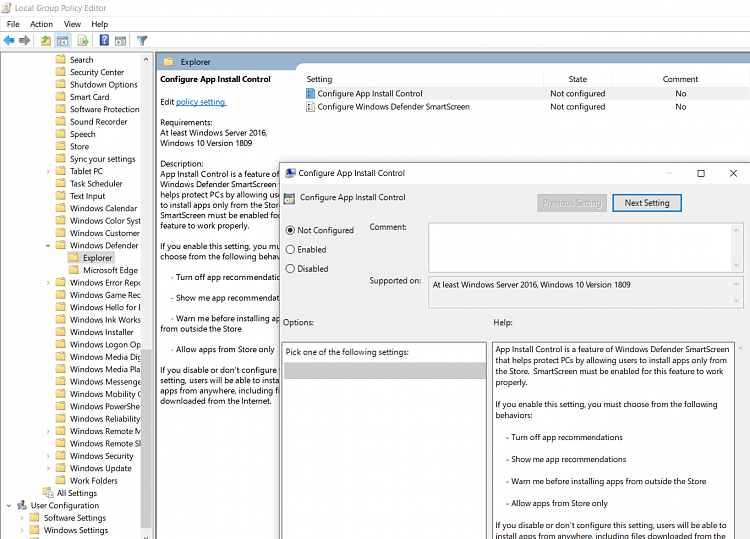The image size is (750, 539).
Task: Click the Forward arrow in the toolbar
Action: 24,41
